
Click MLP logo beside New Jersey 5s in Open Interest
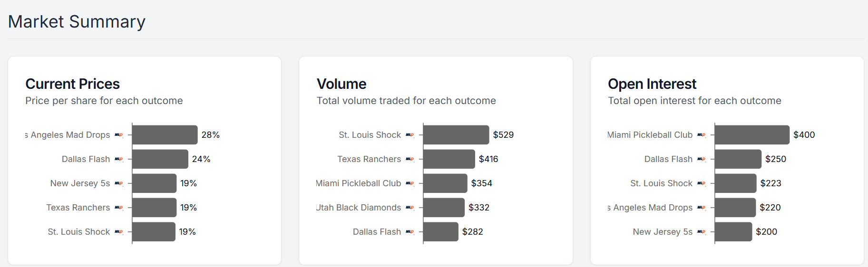click(702, 232)
